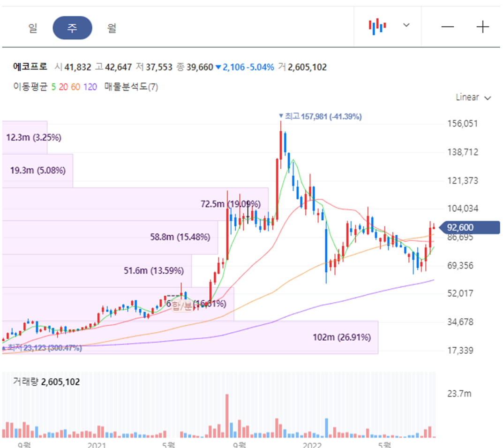Click the -5.04% change value

point(262,67)
